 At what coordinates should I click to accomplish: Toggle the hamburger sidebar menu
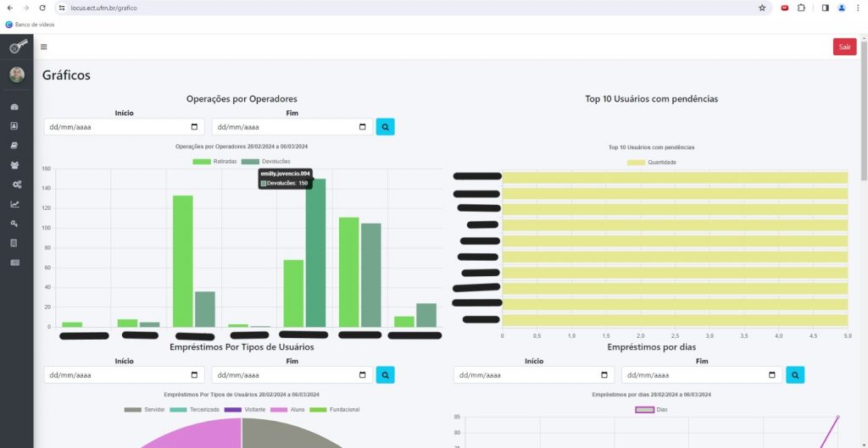click(44, 47)
